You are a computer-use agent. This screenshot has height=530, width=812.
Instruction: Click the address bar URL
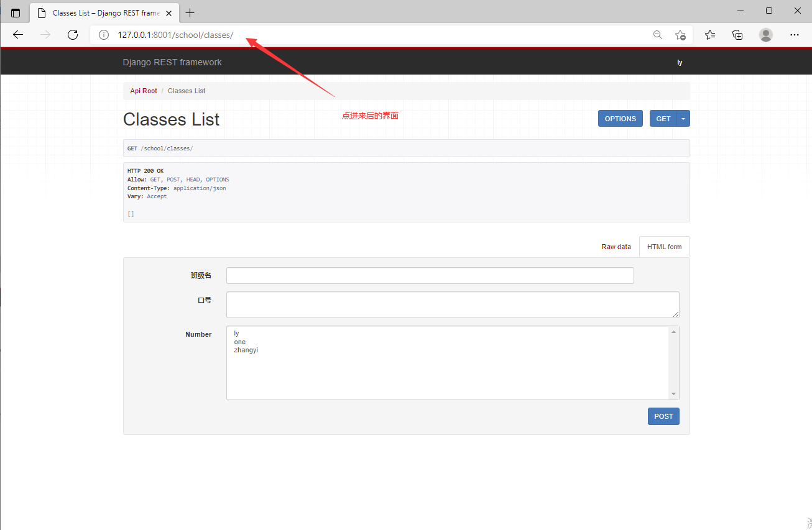(x=175, y=35)
